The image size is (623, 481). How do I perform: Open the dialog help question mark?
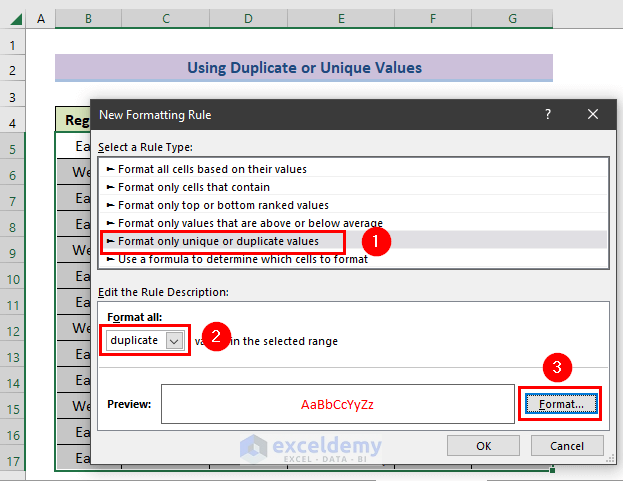(548, 114)
